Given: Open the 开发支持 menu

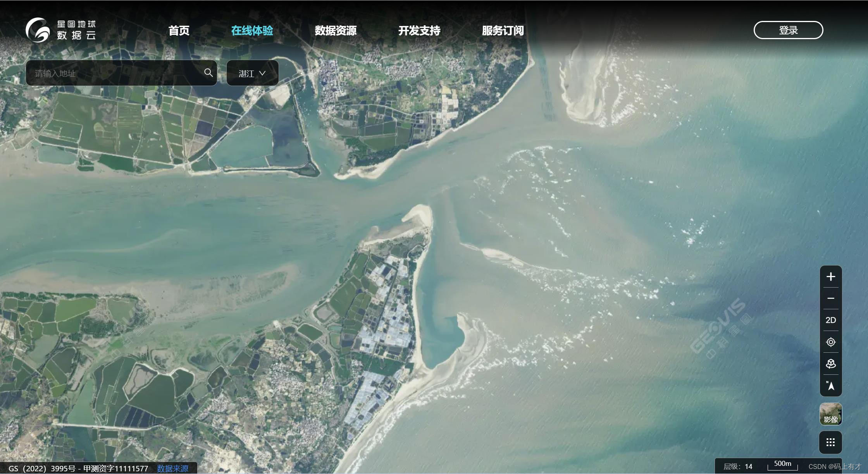Looking at the screenshot, I should point(419,31).
